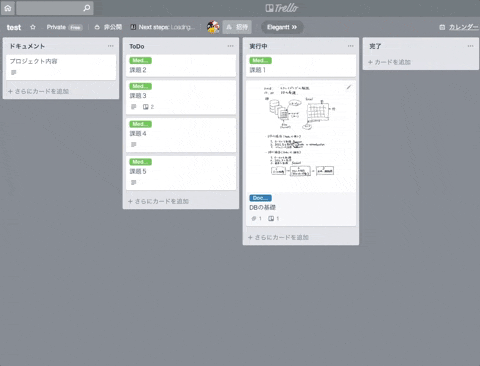The height and width of the screenshot is (366, 480).
Task: Open the 課題 1 card
Action: tap(301, 66)
